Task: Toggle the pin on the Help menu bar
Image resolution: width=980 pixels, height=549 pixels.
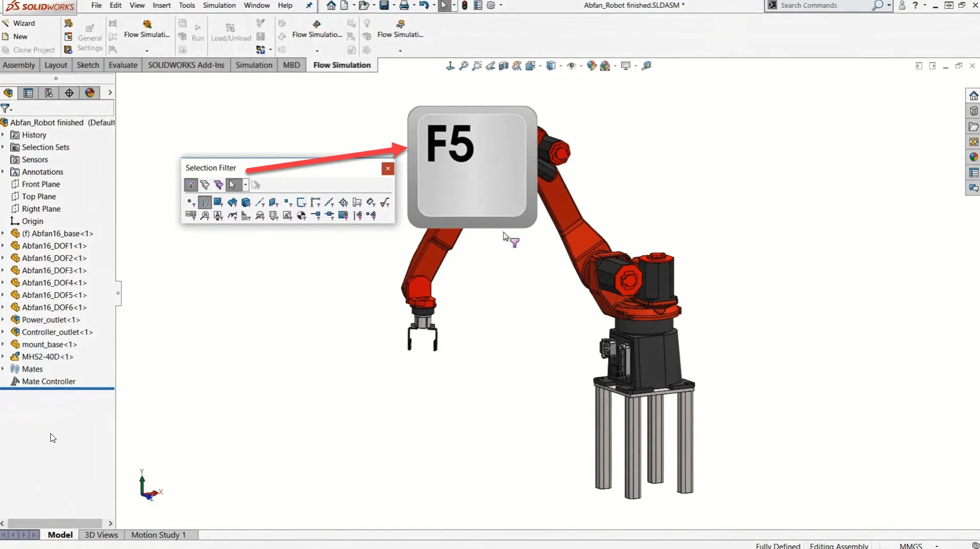Action: [x=308, y=6]
